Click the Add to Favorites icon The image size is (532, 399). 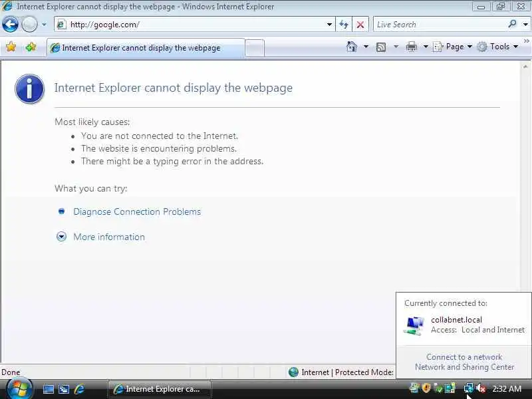pyautogui.click(x=31, y=47)
